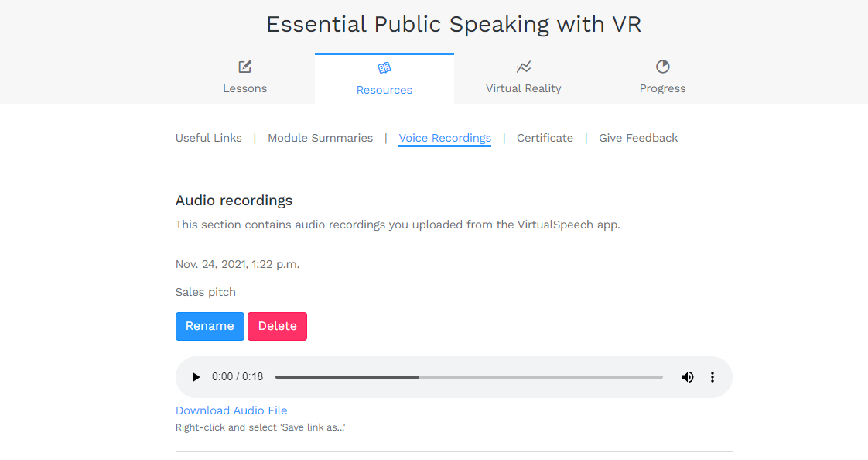This screenshot has height=460, width=868.
Task: Click the Progress pie chart icon
Action: click(663, 67)
